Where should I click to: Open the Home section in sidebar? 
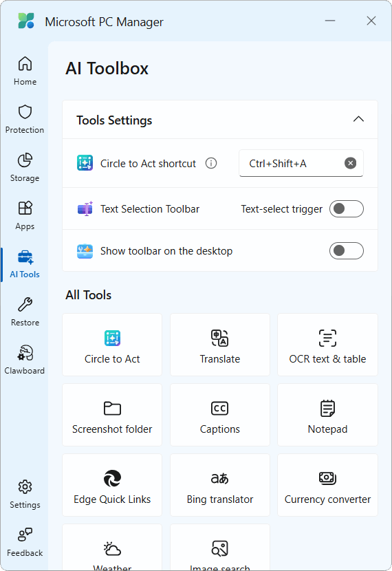[25, 71]
